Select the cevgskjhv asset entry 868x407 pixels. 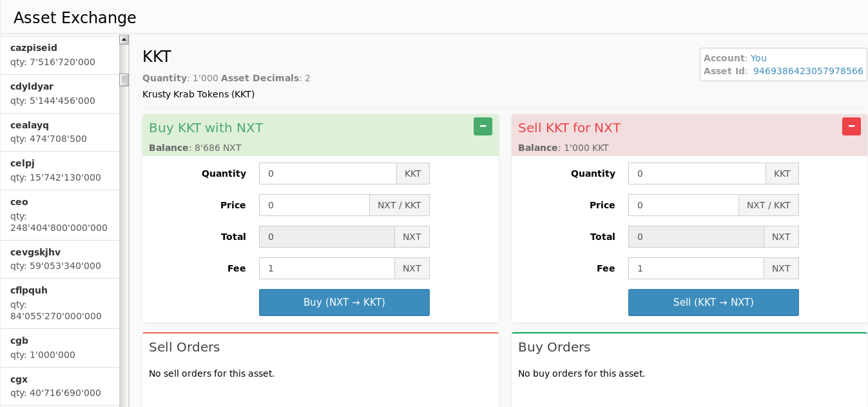(x=59, y=259)
